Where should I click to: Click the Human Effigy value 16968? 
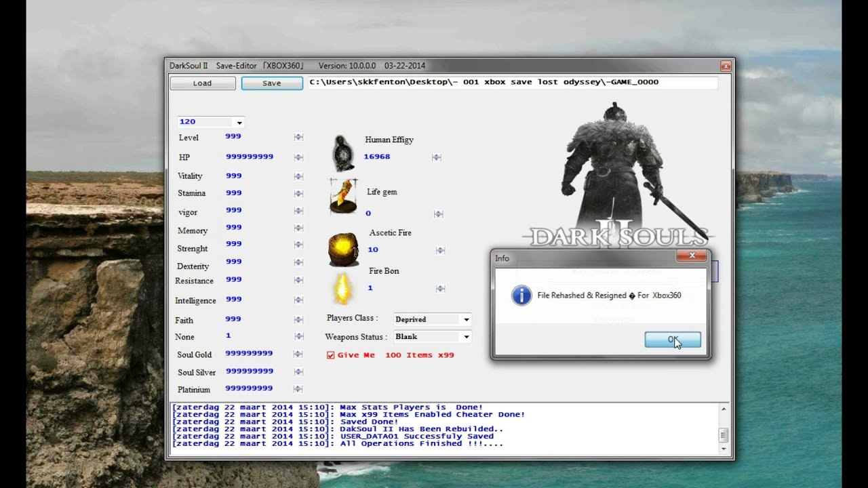(x=377, y=157)
